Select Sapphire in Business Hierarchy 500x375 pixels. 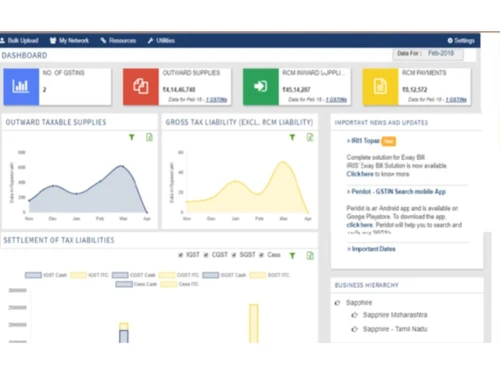pos(359,303)
